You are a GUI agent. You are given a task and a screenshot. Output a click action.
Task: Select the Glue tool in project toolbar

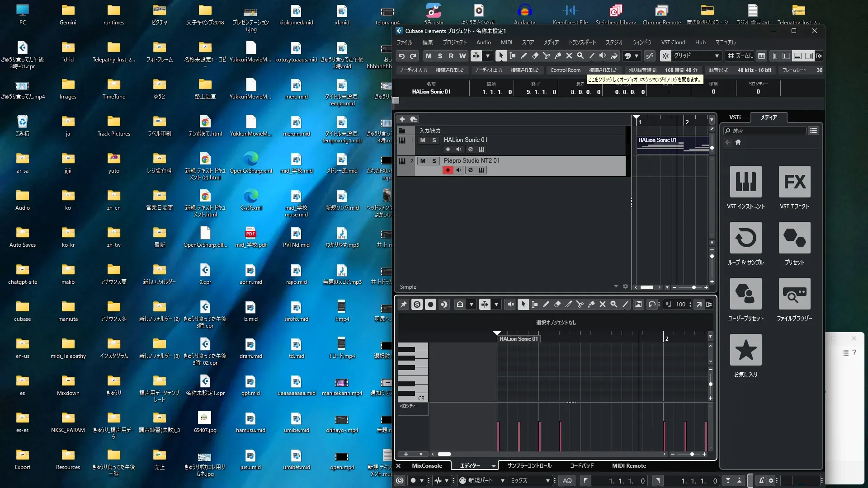coord(557,56)
